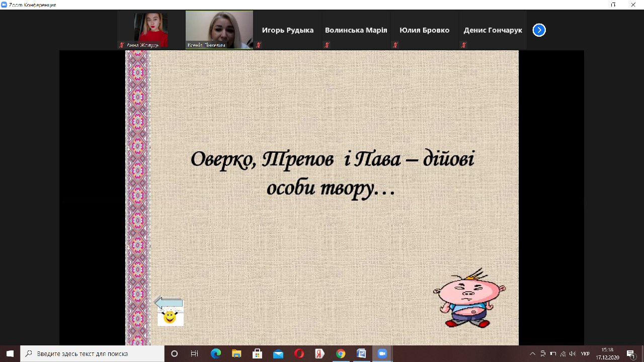Show more participants with the blue arrow
Image resolution: width=644 pixels, height=362 pixels.
pos(539,30)
